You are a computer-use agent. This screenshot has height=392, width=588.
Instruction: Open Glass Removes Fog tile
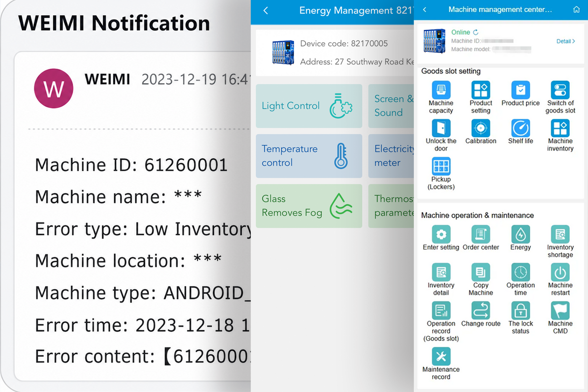click(309, 206)
